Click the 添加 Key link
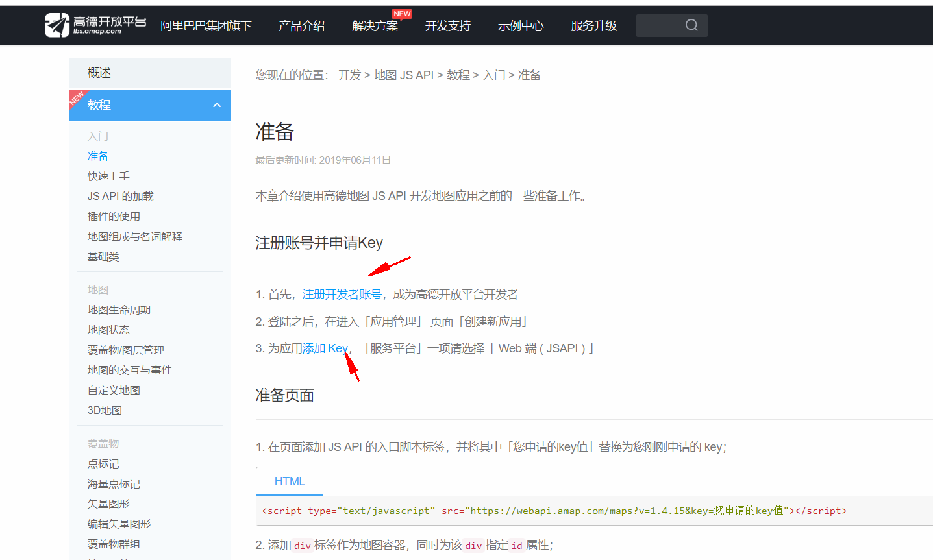The height and width of the screenshot is (560, 933). 325,348
